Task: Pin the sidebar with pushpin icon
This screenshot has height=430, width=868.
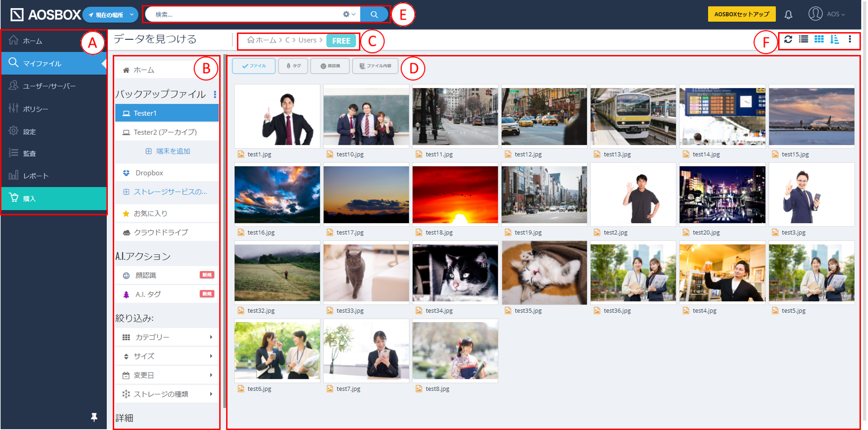Action: pyautogui.click(x=94, y=417)
